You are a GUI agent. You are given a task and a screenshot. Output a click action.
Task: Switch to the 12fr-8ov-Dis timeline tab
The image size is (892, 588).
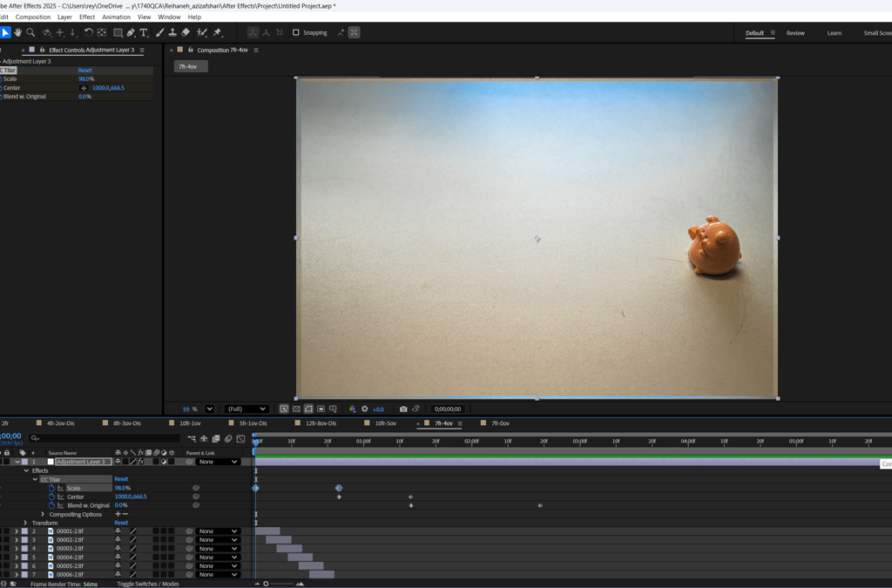321,423
